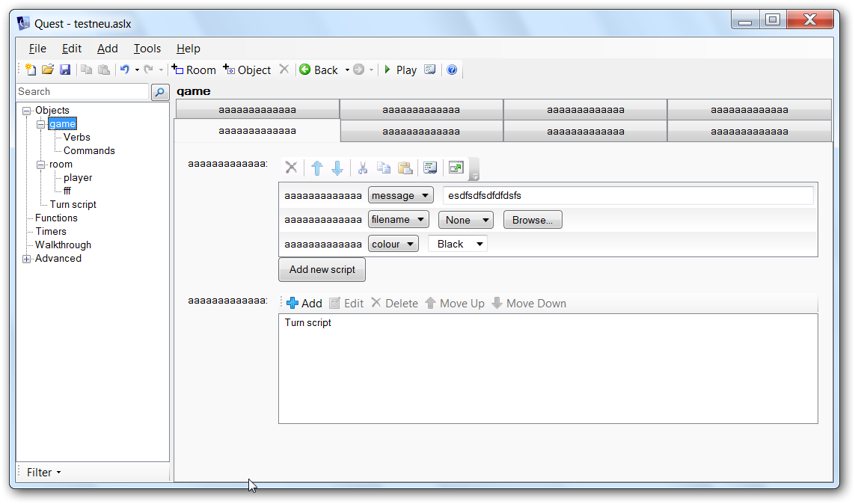This screenshot has height=504, width=855.
Task: Start the game with the Play button
Action: point(400,70)
